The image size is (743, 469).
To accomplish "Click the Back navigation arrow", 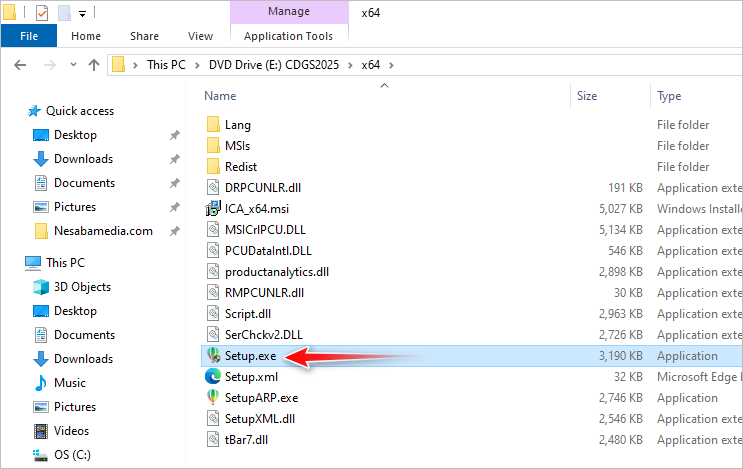I will [20, 64].
